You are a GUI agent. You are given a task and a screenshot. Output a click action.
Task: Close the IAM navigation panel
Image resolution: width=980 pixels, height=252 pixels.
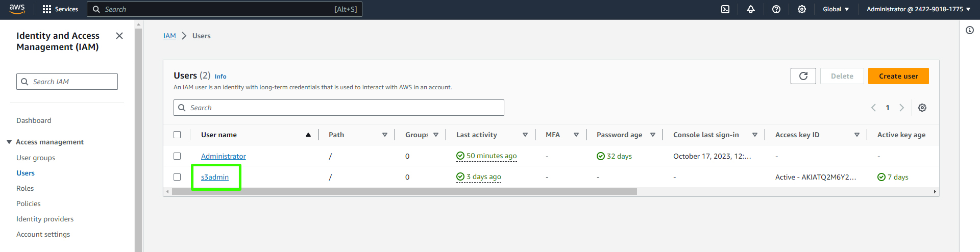coord(119,36)
